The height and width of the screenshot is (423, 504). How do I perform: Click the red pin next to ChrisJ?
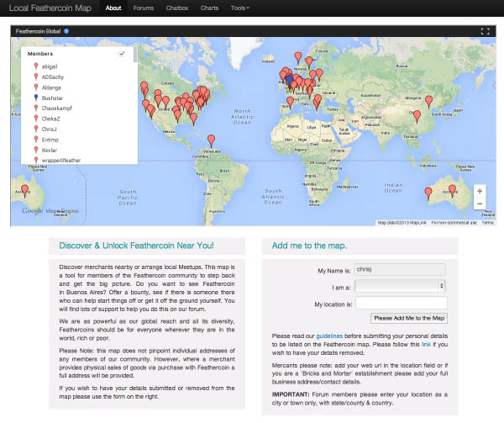click(36, 129)
